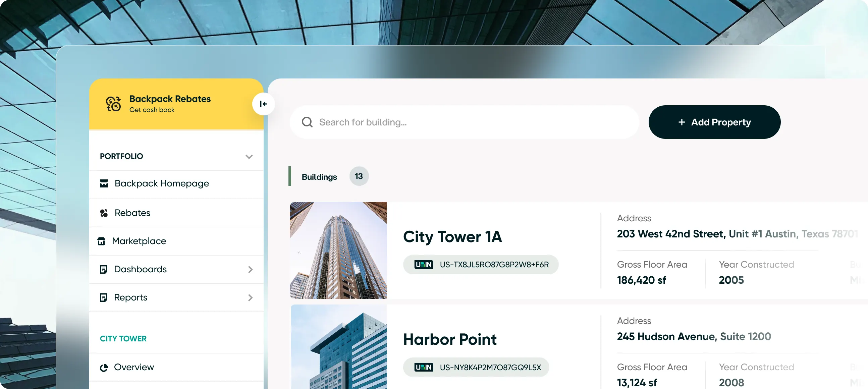Click the Backpack Homepage store icon
Viewport: 868px width, 389px height.
pyautogui.click(x=104, y=183)
